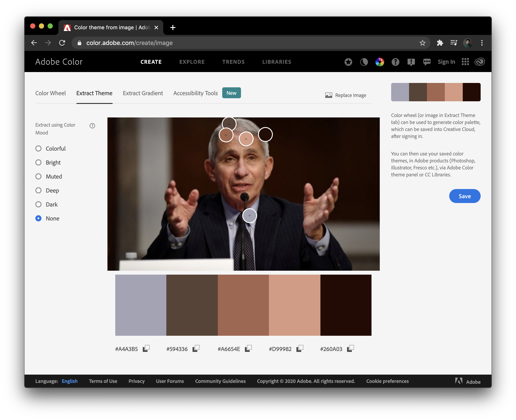Image resolution: width=516 pixels, height=420 pixels.
Task: Click the small theme preview strip top right
Action: [x=436, y=92]
